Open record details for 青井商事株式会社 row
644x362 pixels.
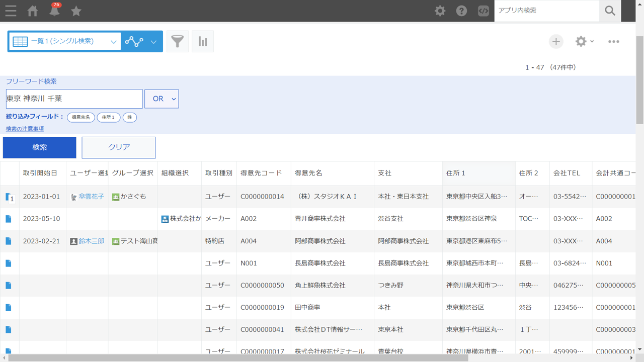coord(9,219)
